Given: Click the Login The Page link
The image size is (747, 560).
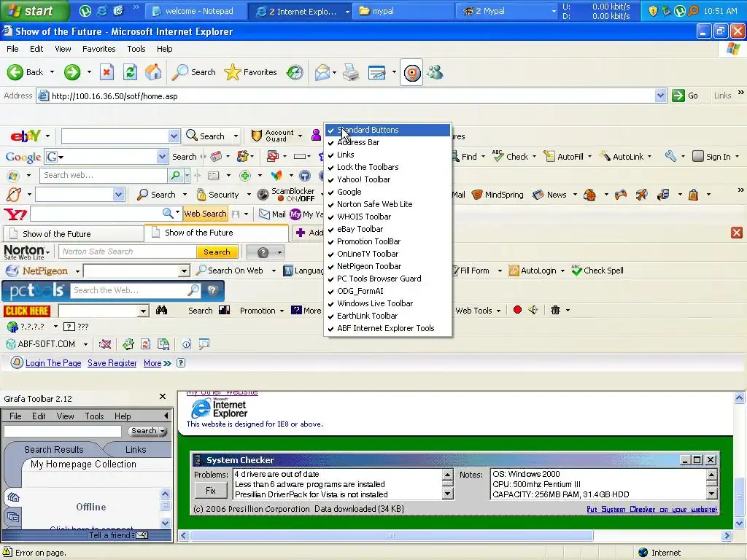Looking at the screenshot, I should tap(53, 363).
